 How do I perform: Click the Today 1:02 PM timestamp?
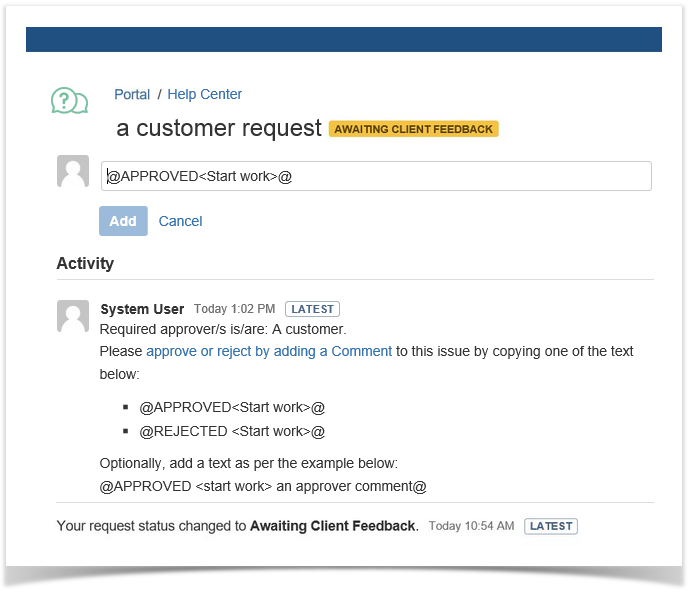[235, 309]
